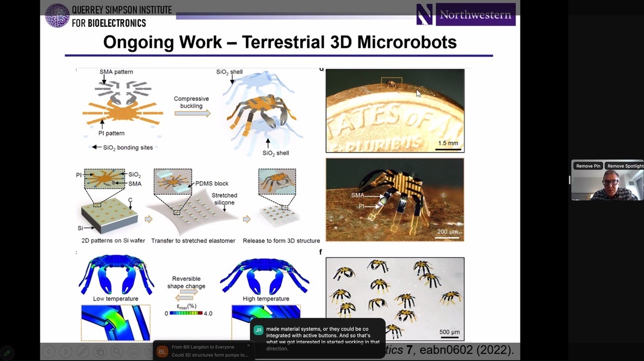
Task: Click the speaker's video thumbnail
Action: tap(607, 186)
